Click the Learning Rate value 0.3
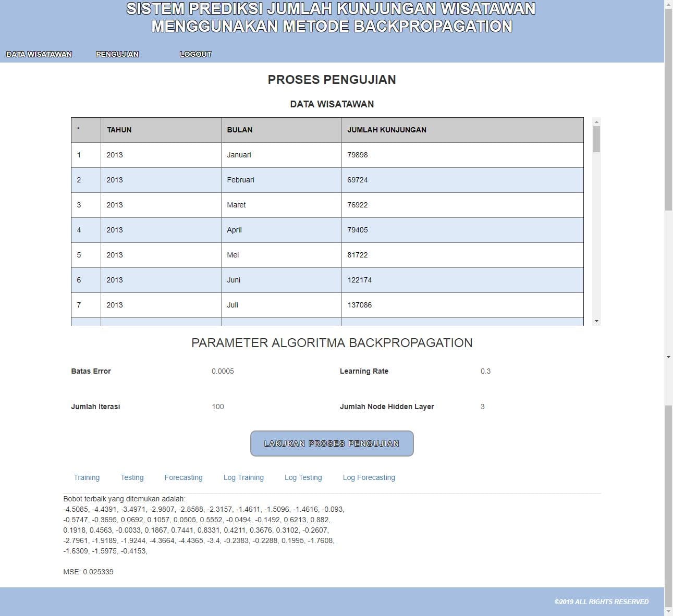 pyautogui.click(x=485, y=371)
